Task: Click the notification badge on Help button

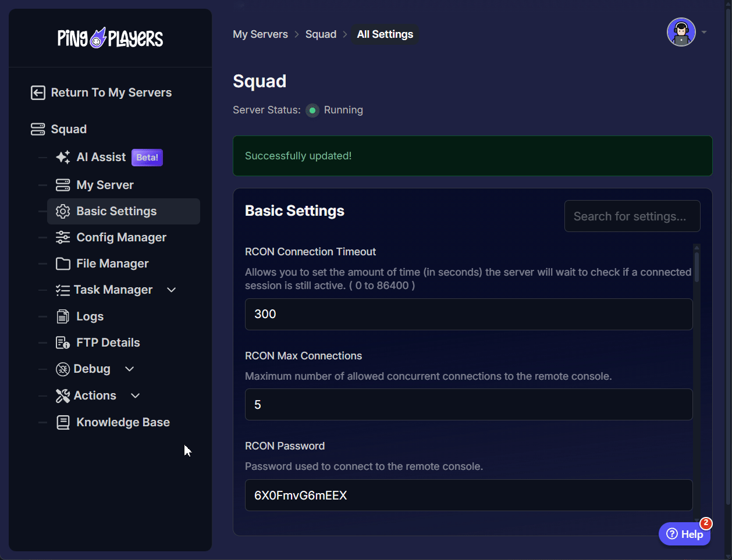Action: point(706,523)
